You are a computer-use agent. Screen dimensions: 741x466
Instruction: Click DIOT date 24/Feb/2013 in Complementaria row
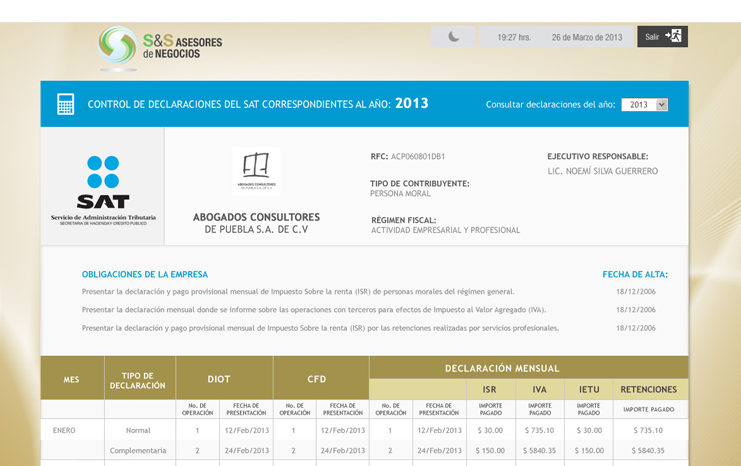click(247, 451)
